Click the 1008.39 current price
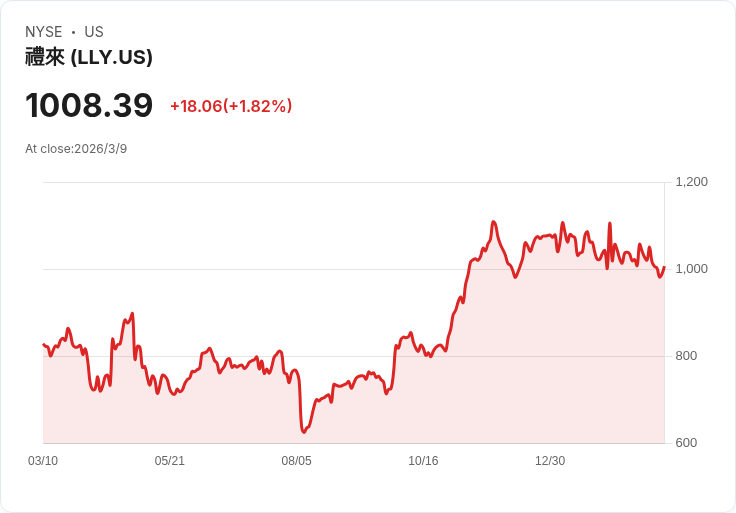736x513 pixels. pyautogui.click(x=89, y=105)
